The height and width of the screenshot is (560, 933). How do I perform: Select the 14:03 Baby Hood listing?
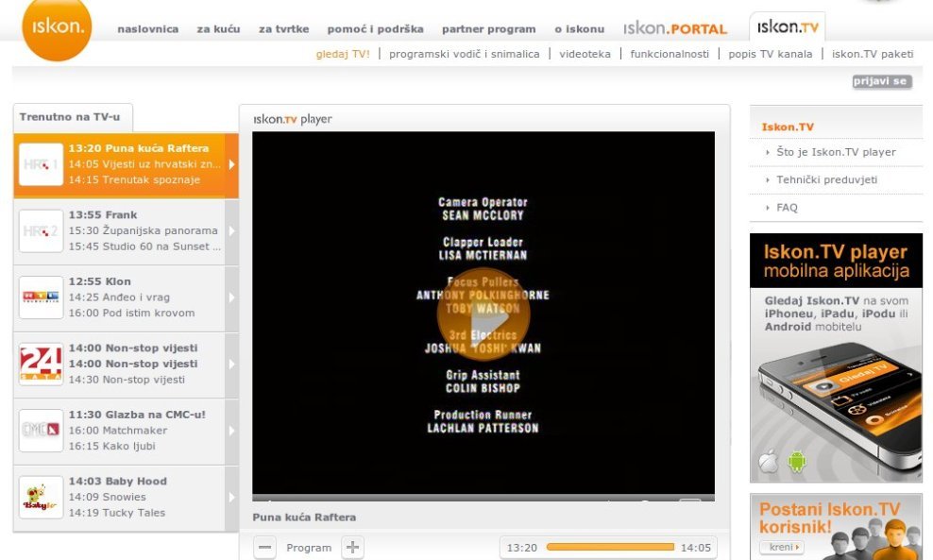pos(117,482)
